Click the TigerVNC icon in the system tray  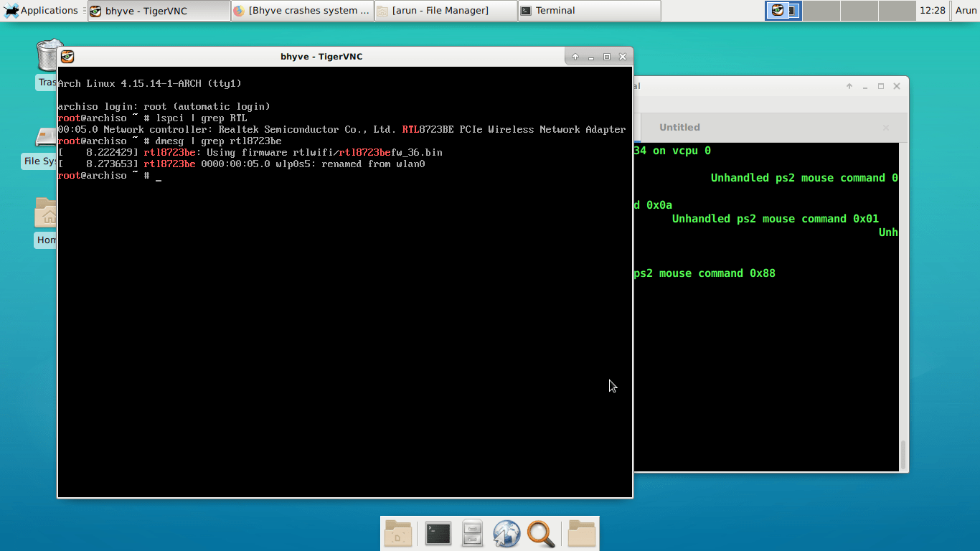(x=777, y=11)
